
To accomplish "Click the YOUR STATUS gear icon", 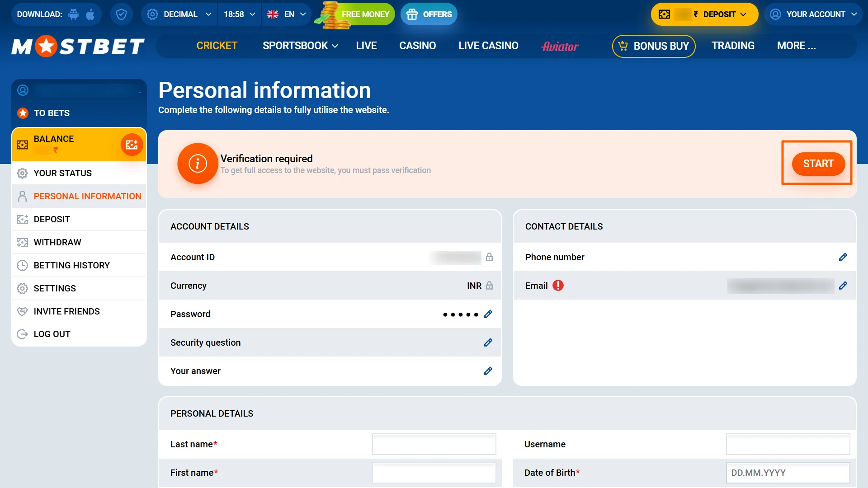I will click(22, 173).
